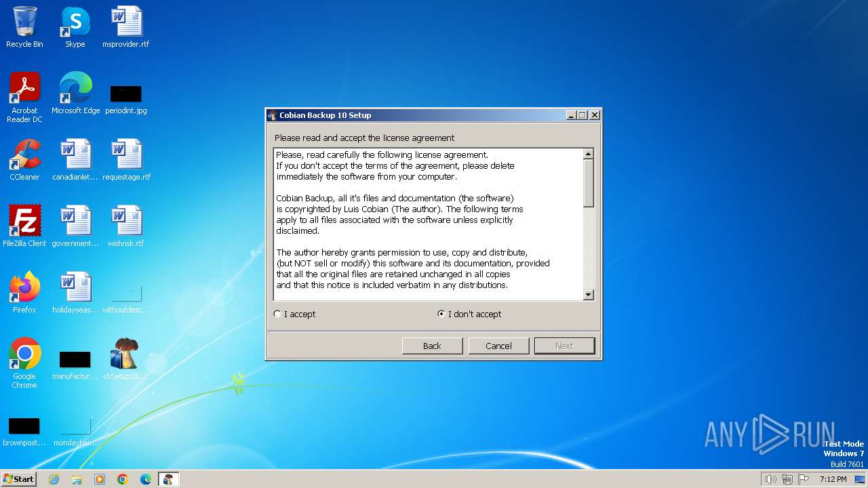Open Chrome from the taskbar
Viewport: 868px width, 488px height.
(123, 479)
